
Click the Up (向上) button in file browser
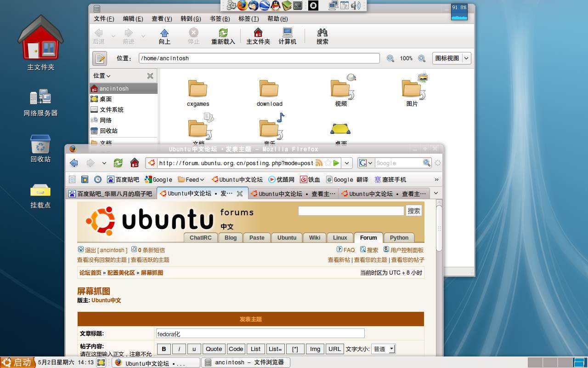pyautogui.click(x=164, y=36)
